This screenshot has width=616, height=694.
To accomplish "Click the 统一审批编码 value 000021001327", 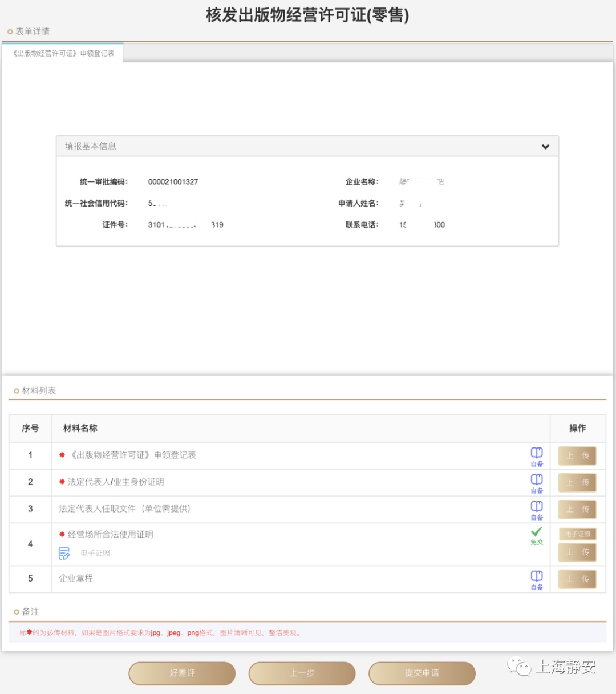I will [x=173, y=182].
